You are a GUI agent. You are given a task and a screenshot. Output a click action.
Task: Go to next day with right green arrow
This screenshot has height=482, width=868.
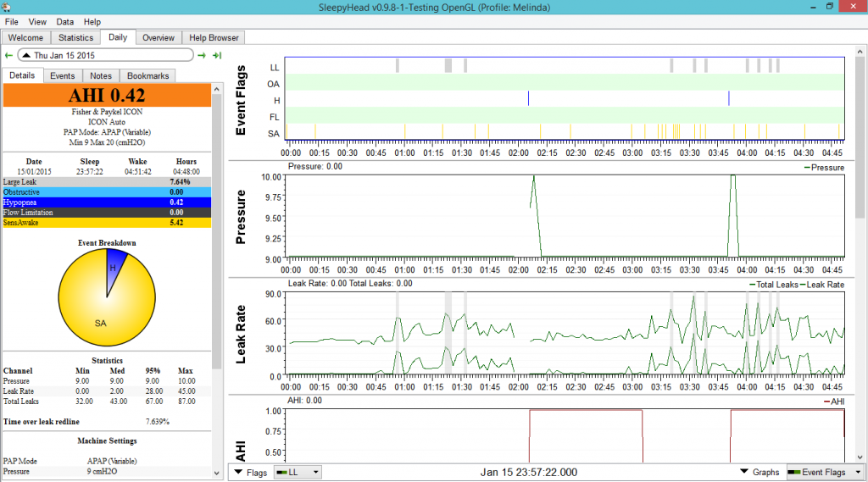pyautogui.click(x=202, y=55)
